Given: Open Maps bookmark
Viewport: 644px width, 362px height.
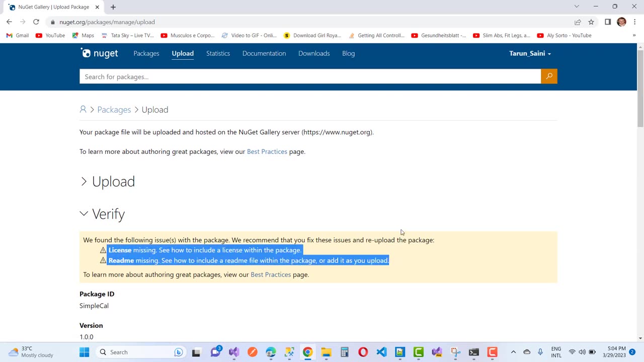Looking at the screenshot, I should [83, 36].
